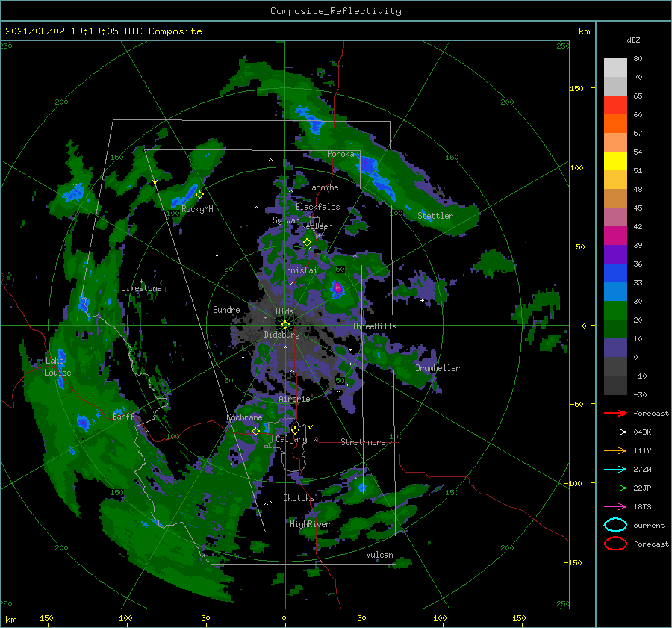Click the orange 111V arrow symbol
Image resolution: width=672 pixels, height=628 pixels.
tap(615, 450)
